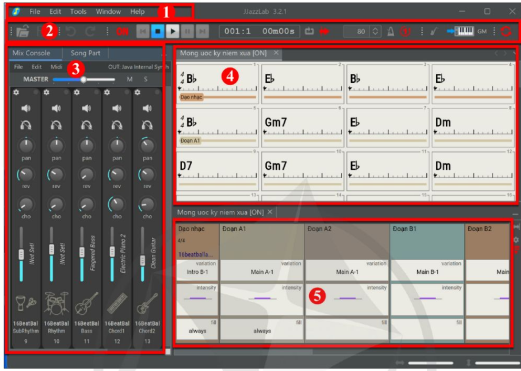The width and height of the screenshot is (521, 371).
Task: Toggle the loop playback icon
Action: [x=309, y=31]
